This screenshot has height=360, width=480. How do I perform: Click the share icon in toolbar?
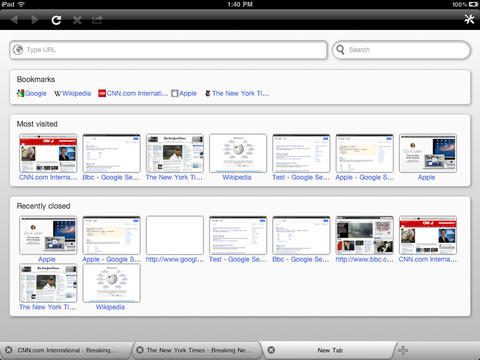pos(97,20)
